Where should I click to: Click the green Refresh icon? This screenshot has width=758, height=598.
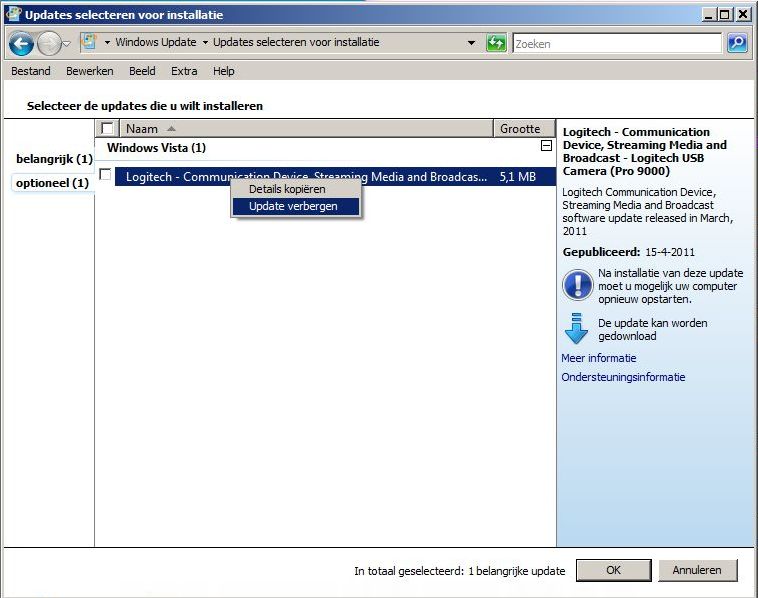click(496, 43)
